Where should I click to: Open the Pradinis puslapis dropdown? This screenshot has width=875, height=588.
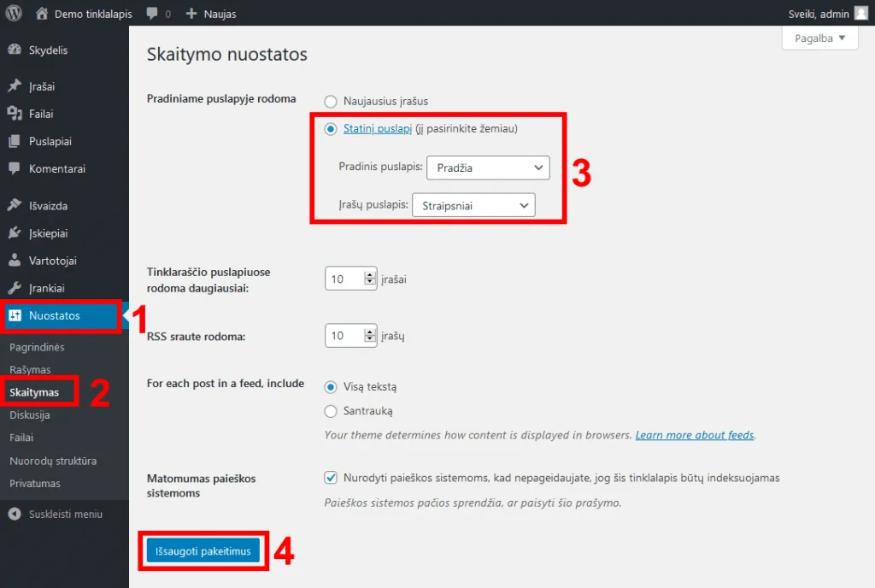488,168
